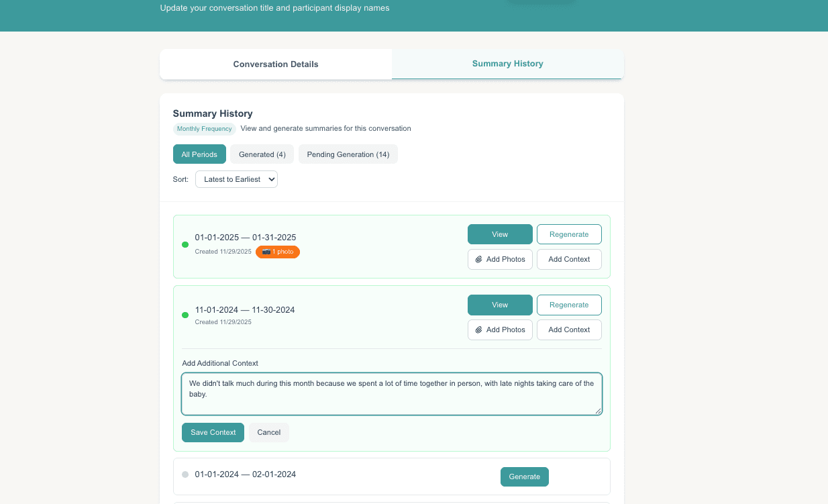
Task: Click the paperclip icon on November 2024 Add Photos
Action: [x=478, y=330]
